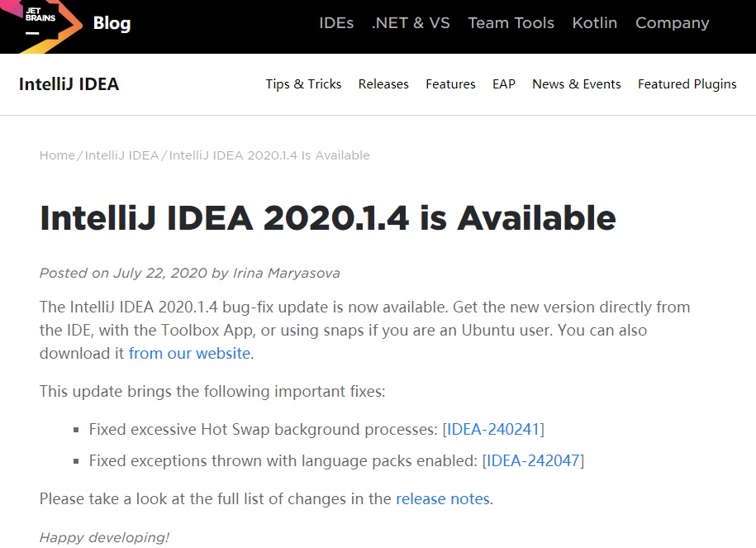This screenshot has height=548, width=756.
Task: Go to Releases category
Action: [383, 84]
